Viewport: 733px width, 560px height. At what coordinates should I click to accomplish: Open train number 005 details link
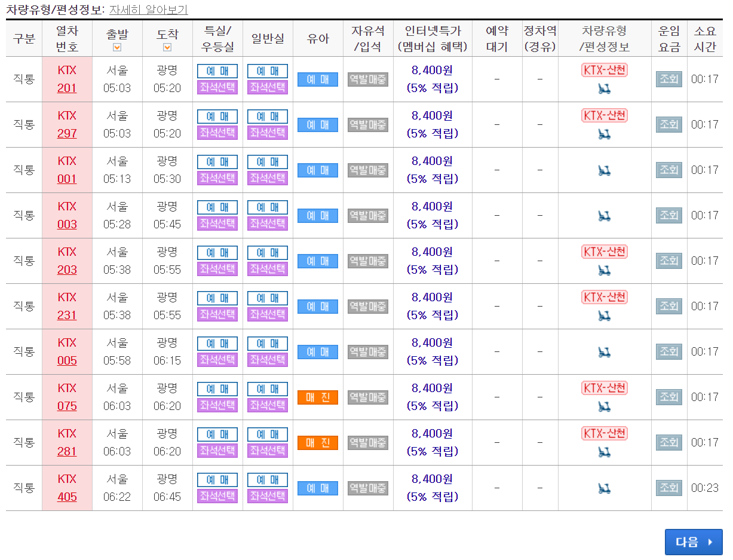point(67,361)
